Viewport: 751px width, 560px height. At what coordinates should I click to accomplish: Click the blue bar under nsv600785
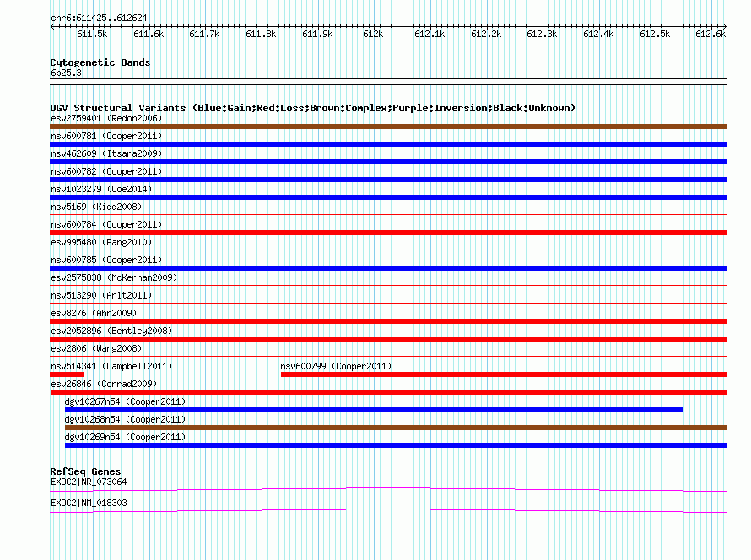pyautogui.click(x=388, y=268)
